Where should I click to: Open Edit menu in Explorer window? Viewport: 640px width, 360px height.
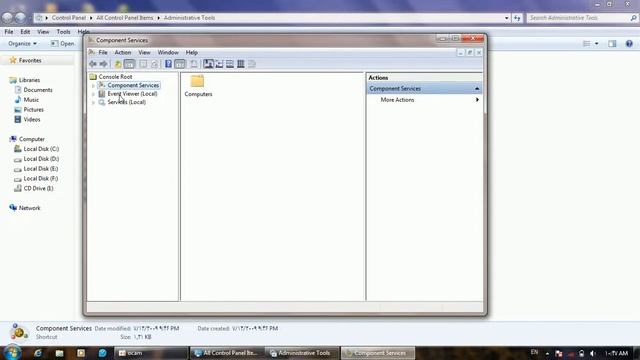pyautogui.click(x=25, y=31)
